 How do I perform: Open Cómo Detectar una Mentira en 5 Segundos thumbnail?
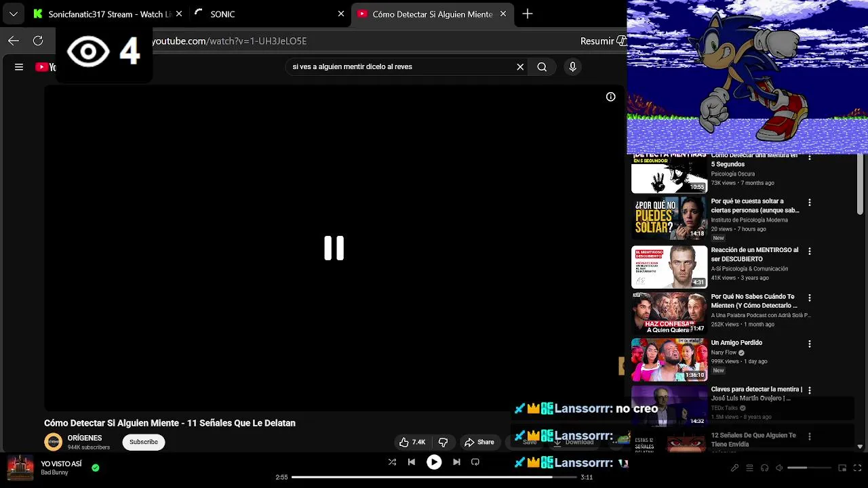point(669,174)
